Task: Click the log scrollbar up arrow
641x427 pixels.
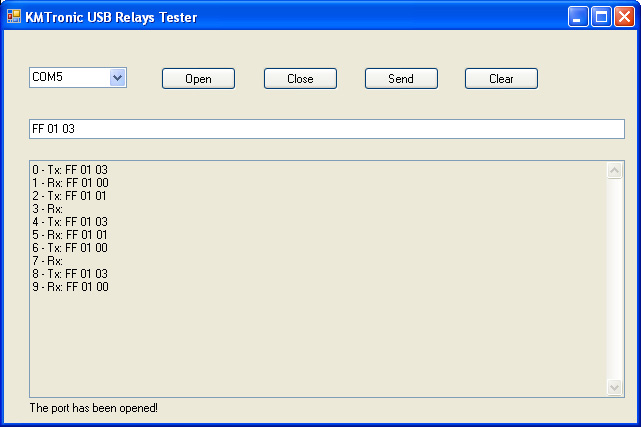Action: pos(614,170)
